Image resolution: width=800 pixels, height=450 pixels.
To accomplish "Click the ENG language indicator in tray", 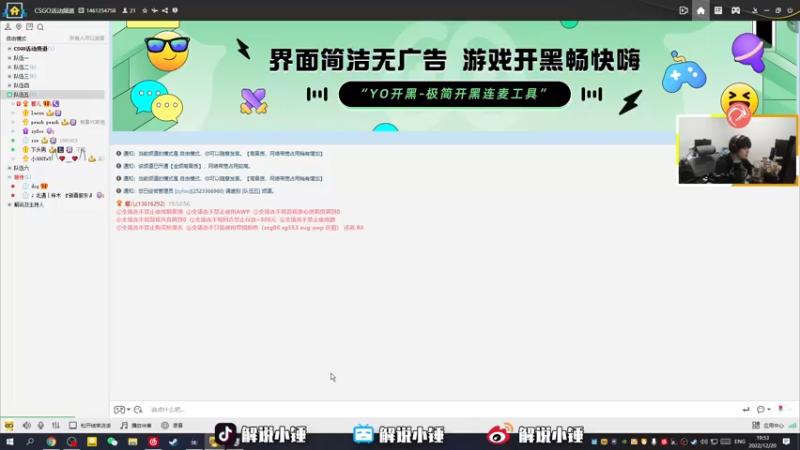I will (x=740, y=442).
